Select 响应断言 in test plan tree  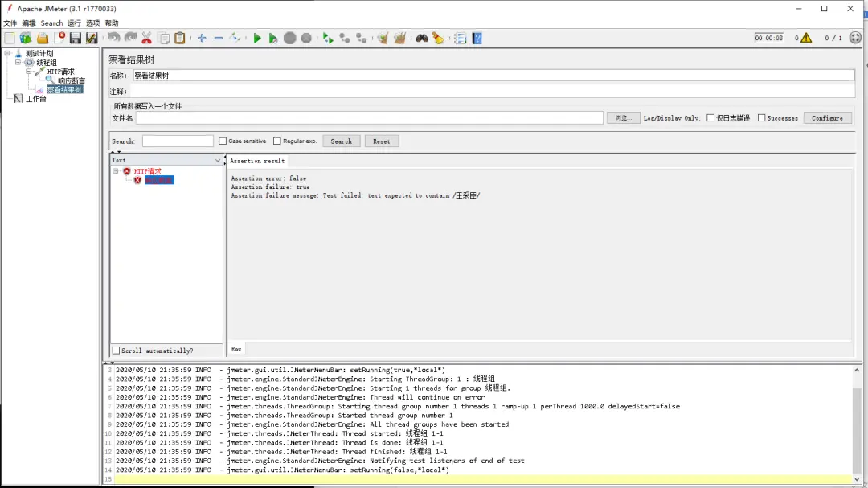(72, 81)
